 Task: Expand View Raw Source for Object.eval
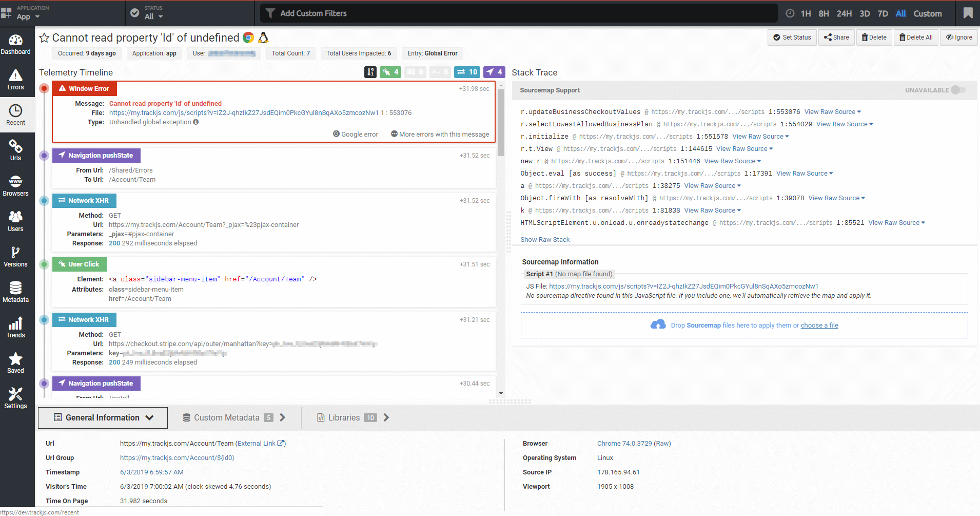coord(805,174)
